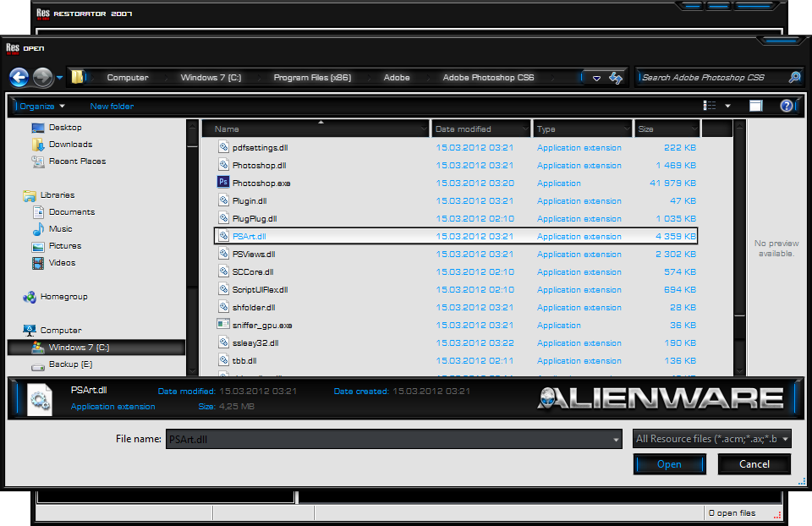Click the Open button
812x526 pixels.
click(x=670, y=464)
